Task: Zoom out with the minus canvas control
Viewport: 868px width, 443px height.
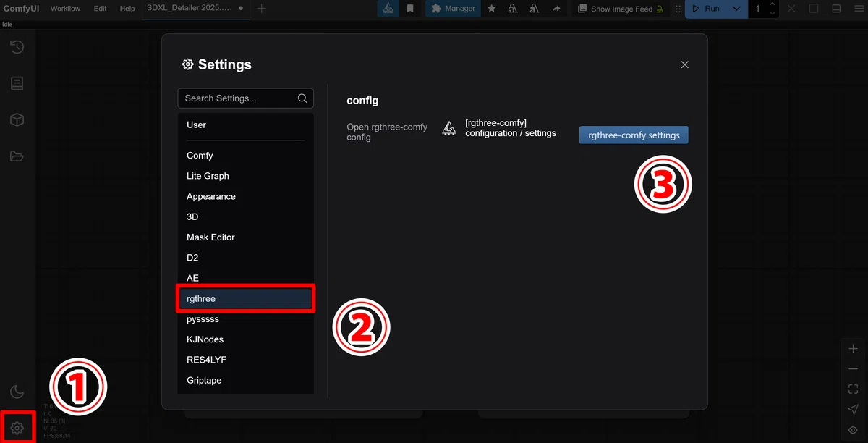Action: [853, 369]
